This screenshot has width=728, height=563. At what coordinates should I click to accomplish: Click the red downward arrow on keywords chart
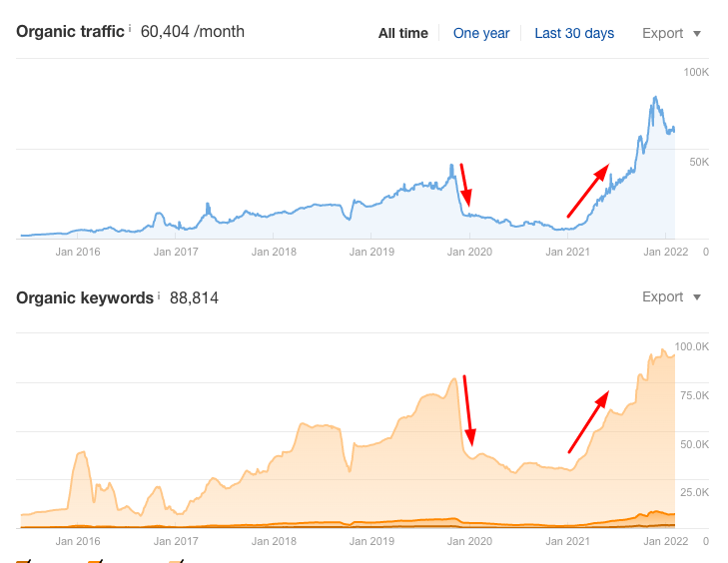tap(468, 410)
